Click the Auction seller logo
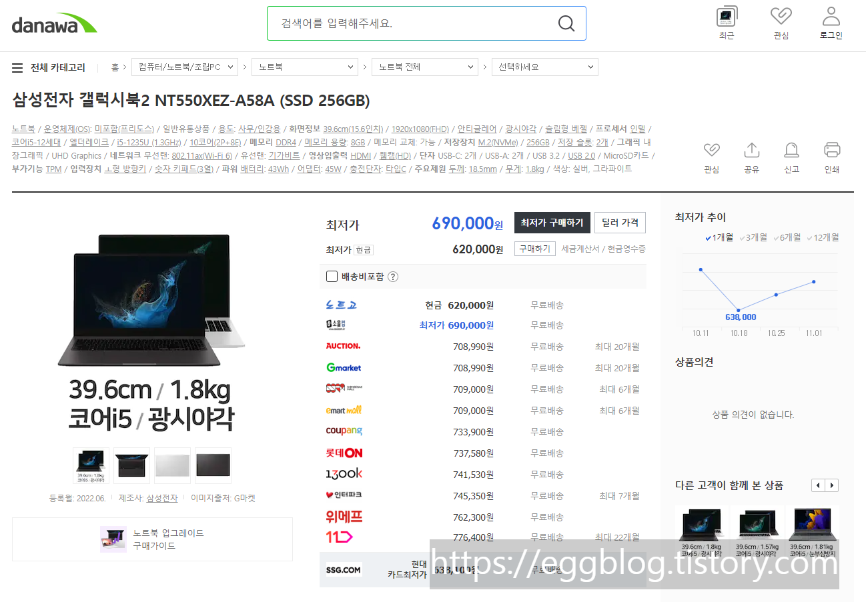The width and height of the screenshot is (866, 616). pos(343,346)
